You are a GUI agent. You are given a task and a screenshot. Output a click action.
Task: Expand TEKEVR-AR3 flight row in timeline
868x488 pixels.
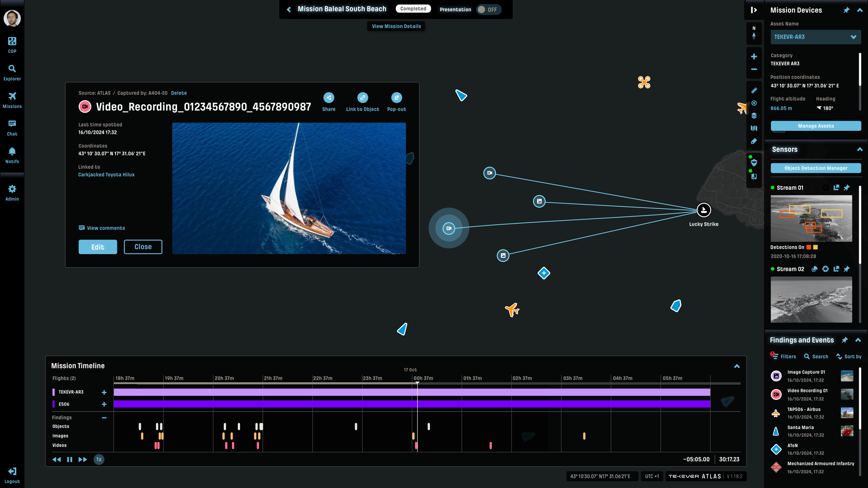[x=104, y=392]
